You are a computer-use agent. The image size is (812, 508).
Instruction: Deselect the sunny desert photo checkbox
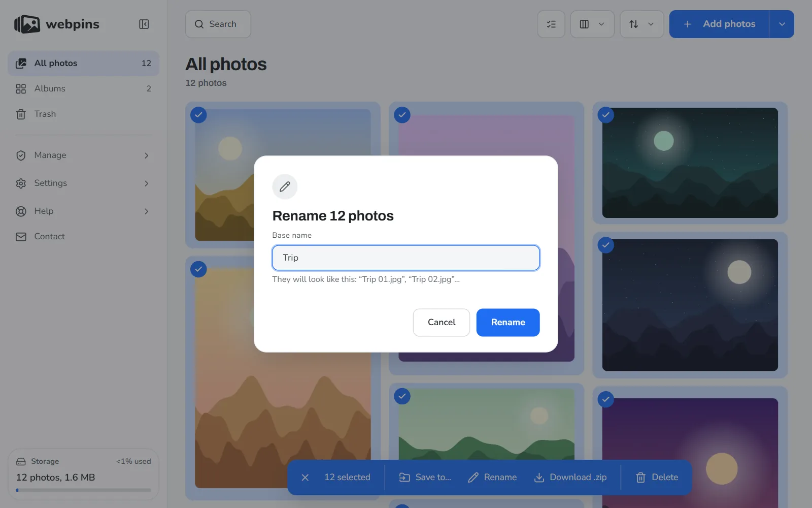198,115
